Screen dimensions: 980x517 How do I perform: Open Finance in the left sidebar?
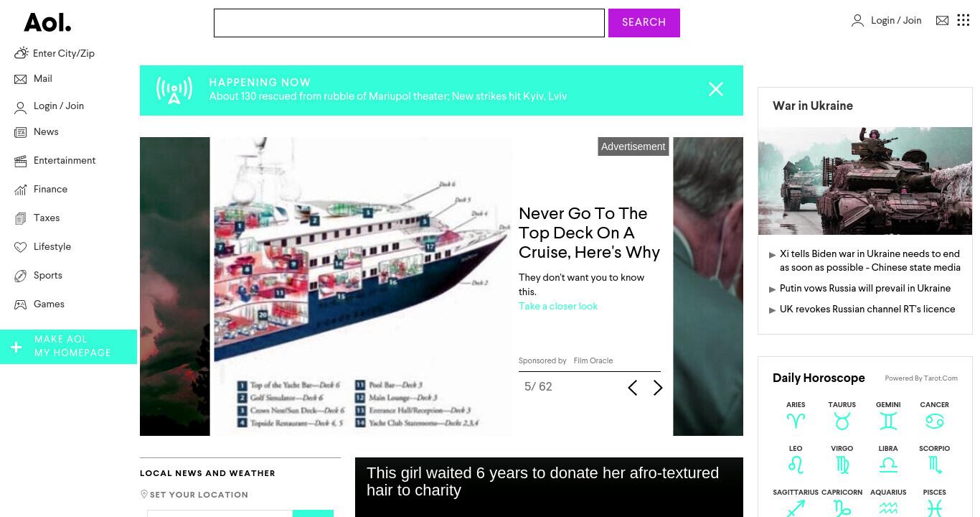(x=50, y=190)
